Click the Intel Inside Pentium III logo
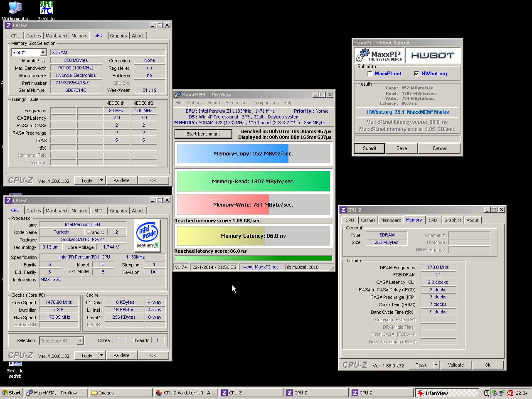The height and width of the screenshot is (399, 532). (147, 235)
